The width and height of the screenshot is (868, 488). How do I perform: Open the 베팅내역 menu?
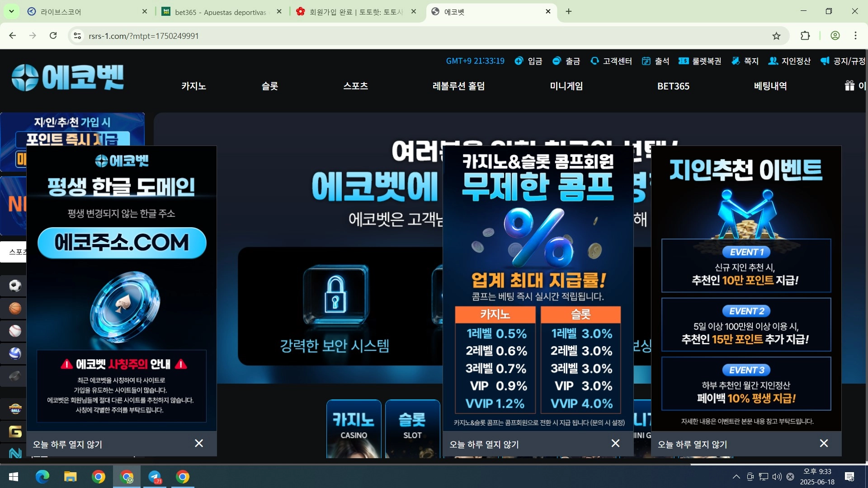(x=770, y=86)
